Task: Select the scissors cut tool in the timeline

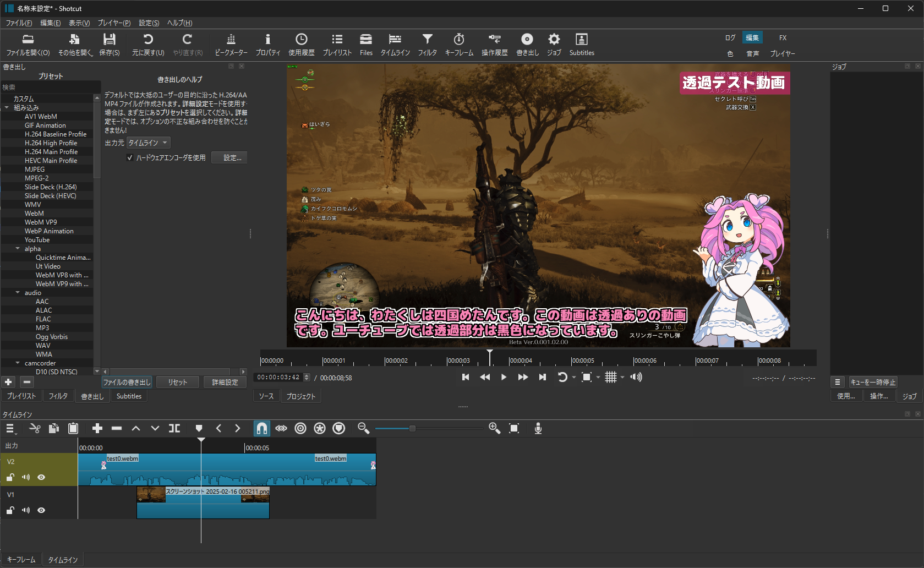Action: tap(35, 428)
